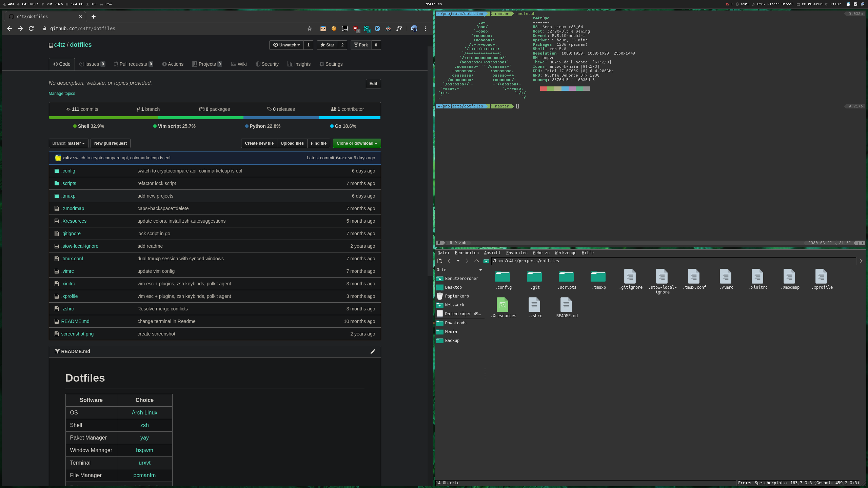Open the Arch Linux link in README
This screenshot has height=488, width=868.
pyautogui.click(x=144, y=412)
